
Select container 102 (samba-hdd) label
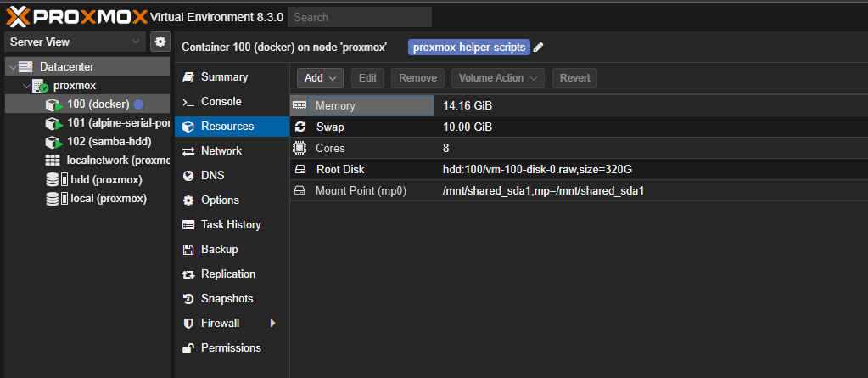[109, 142]
